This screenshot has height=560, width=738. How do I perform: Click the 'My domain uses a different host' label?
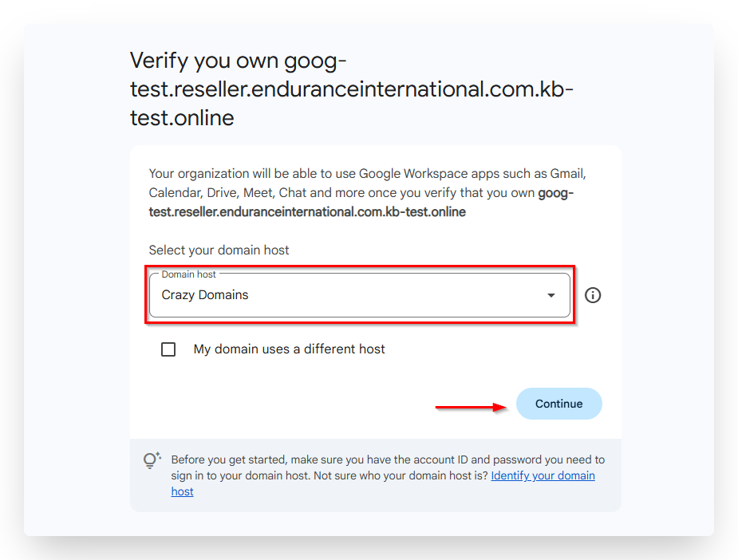[289, 349]
